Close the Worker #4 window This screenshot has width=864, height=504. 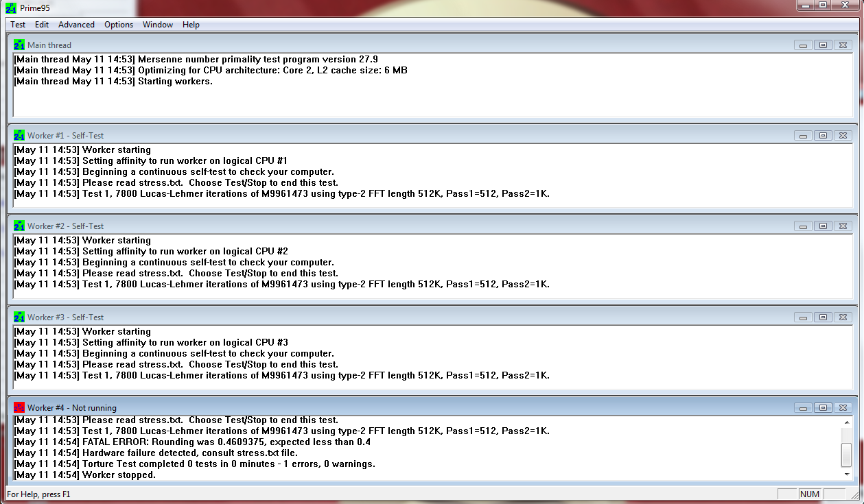click(843, 408)
